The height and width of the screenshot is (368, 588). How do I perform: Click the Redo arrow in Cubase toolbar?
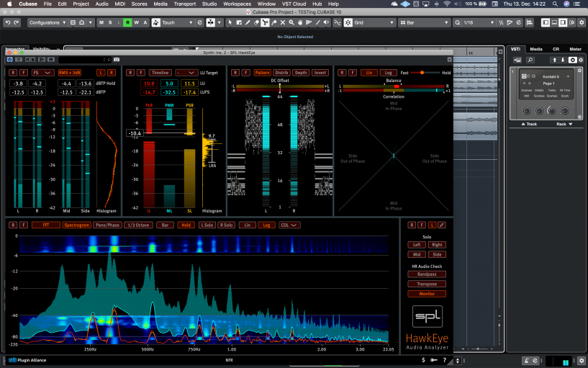(16, 22)
